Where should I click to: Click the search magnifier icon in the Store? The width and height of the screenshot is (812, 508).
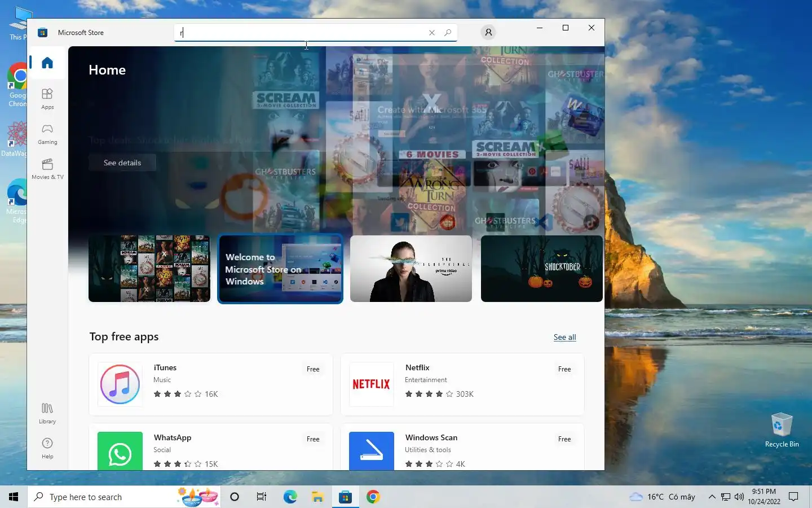(448, 33)
